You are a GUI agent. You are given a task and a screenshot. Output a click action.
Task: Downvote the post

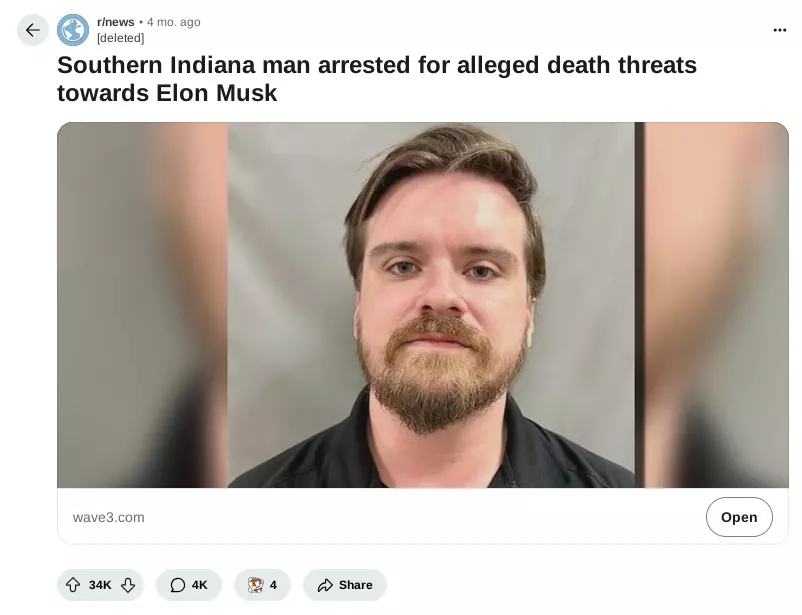128,584
